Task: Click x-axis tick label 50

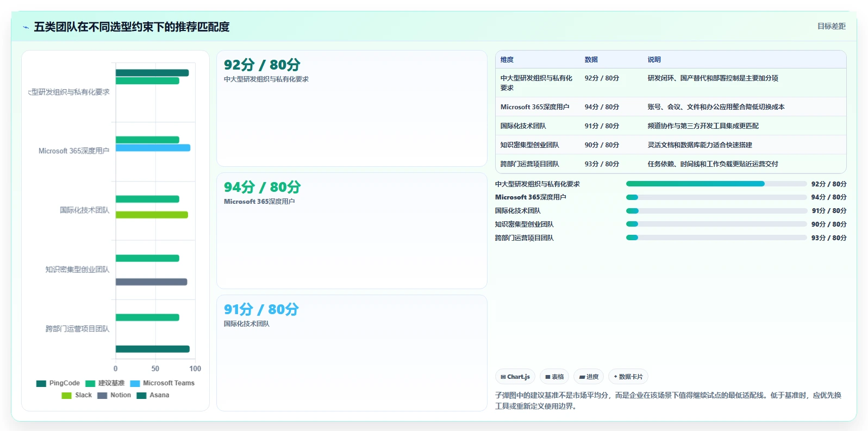Action: 155,368
